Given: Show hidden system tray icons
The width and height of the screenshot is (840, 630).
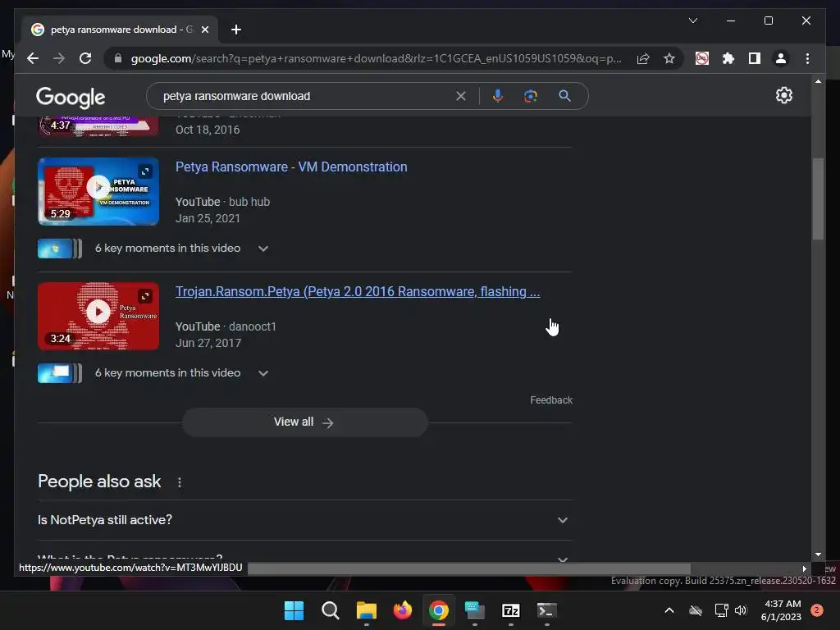Looking at the screenshot, I should tap(669, 610).
